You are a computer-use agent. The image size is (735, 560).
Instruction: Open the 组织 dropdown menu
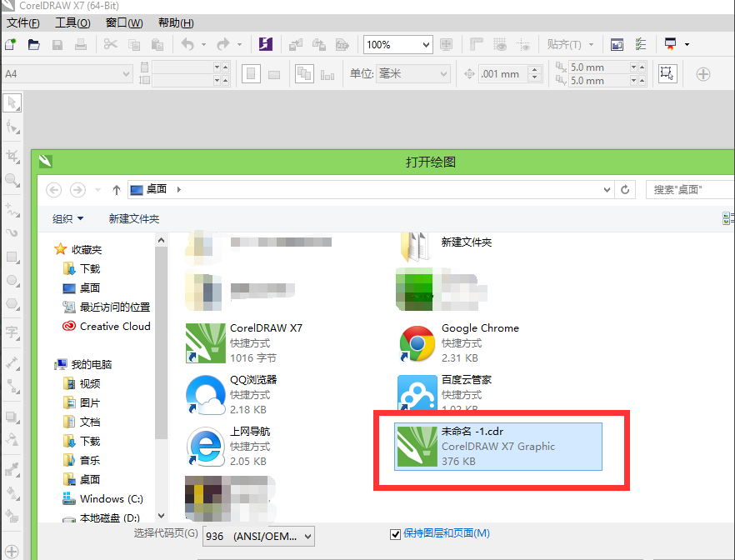[68, 218]
